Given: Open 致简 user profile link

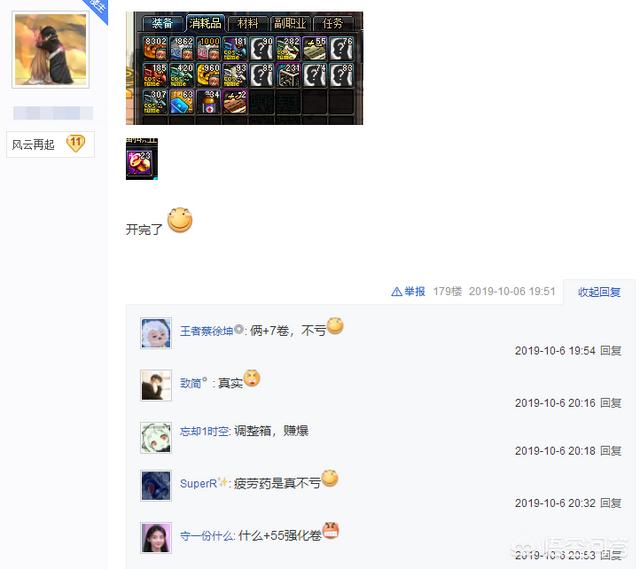Looking at the screenshot, I should (x=191, y=383).
